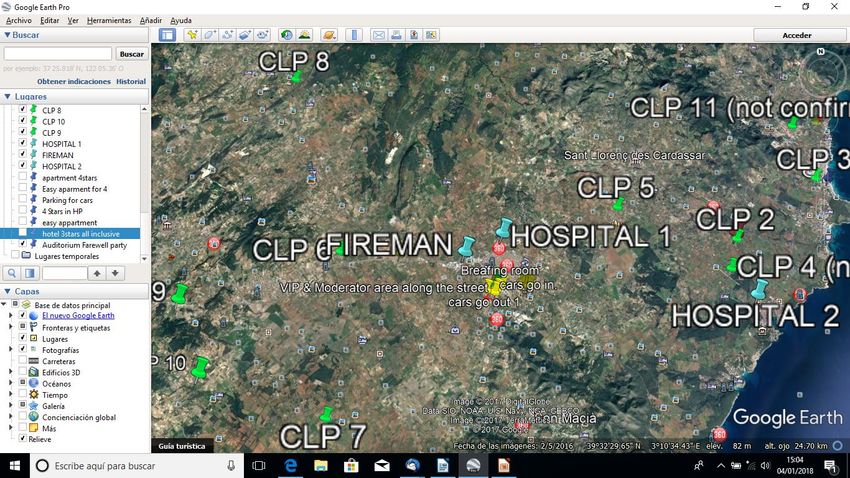
Task: Add an image overlay from the toolbar
Action: click(244, 35)
